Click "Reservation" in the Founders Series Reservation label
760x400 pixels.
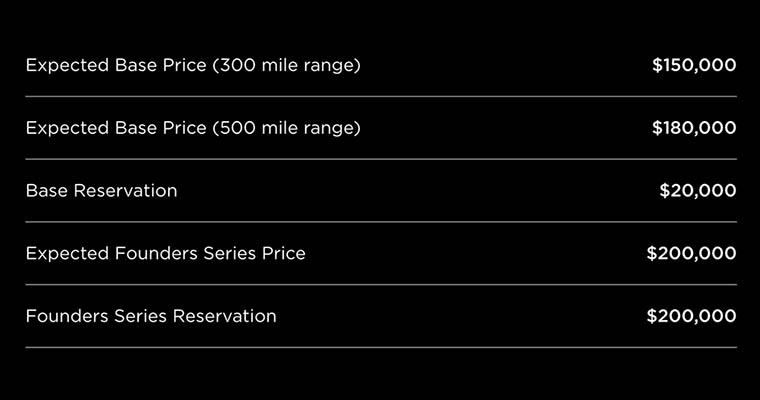pos(224,316)
